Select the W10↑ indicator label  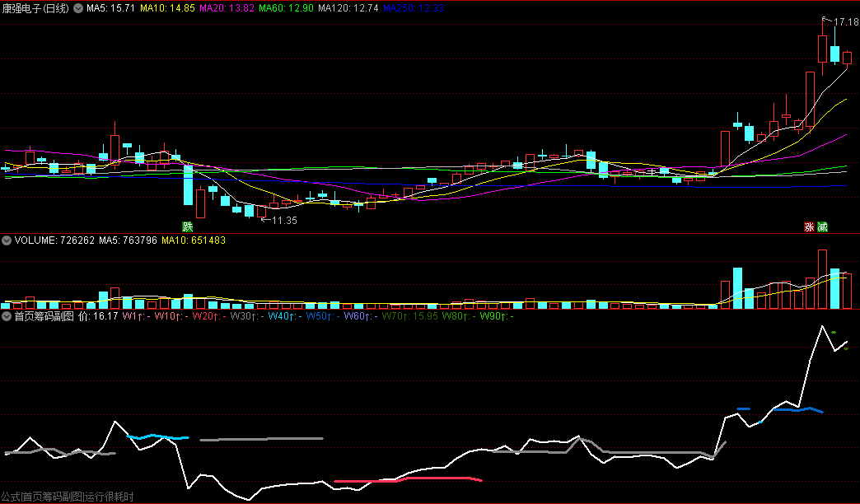[x=171, y=316]
